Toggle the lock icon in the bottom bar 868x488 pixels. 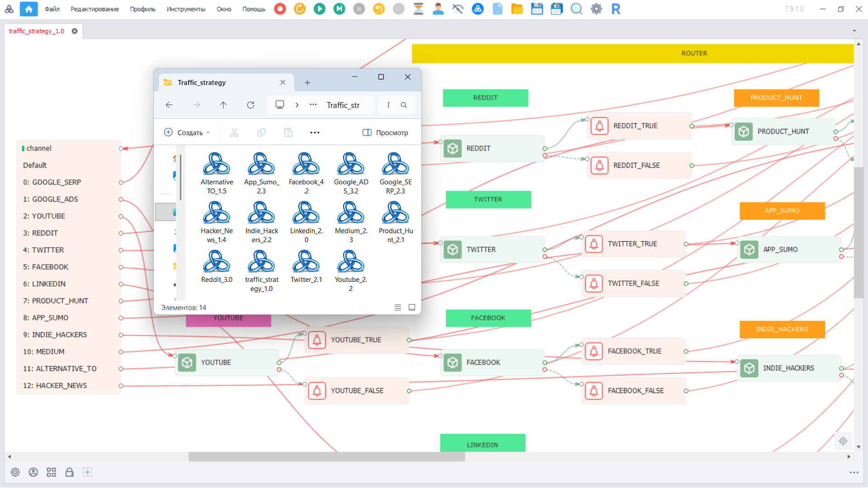(x=70, y=472)
